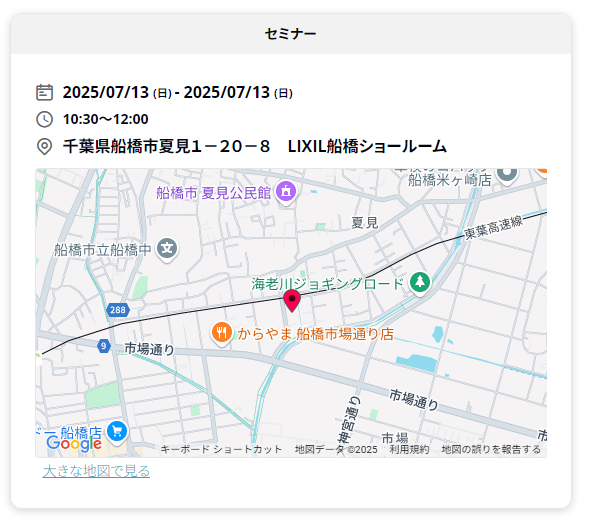Click the route 288 road shield
The width and height of the screenshot is (590, 522).
click(x=118, y=310)
